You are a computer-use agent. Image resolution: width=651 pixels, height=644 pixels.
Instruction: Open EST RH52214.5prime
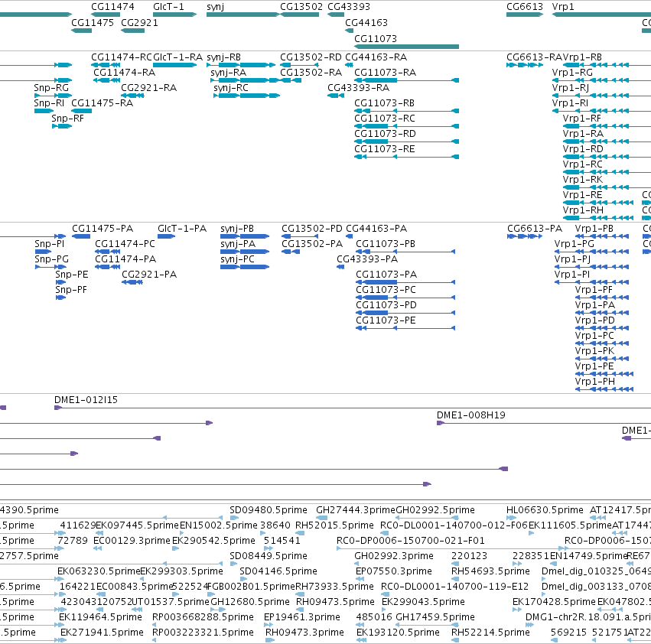(490, 633)
